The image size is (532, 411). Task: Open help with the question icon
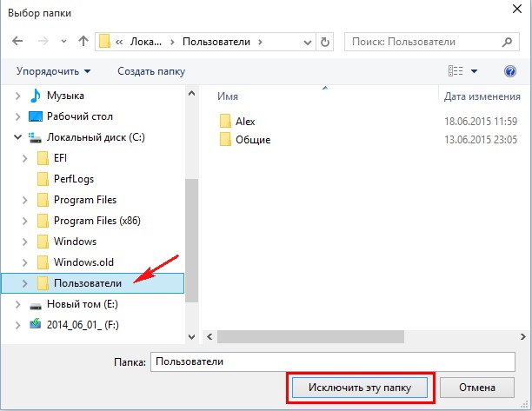coord(510,71)
